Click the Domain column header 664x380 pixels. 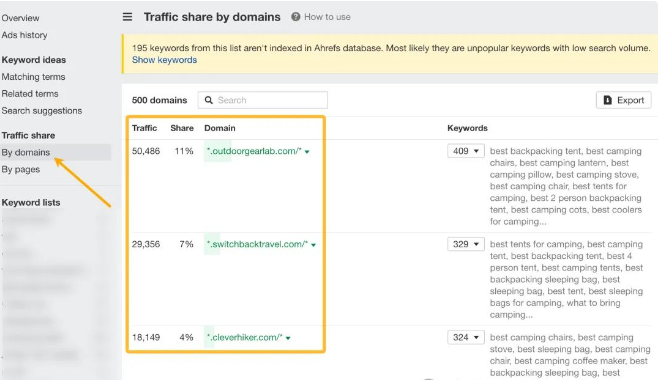220,128
